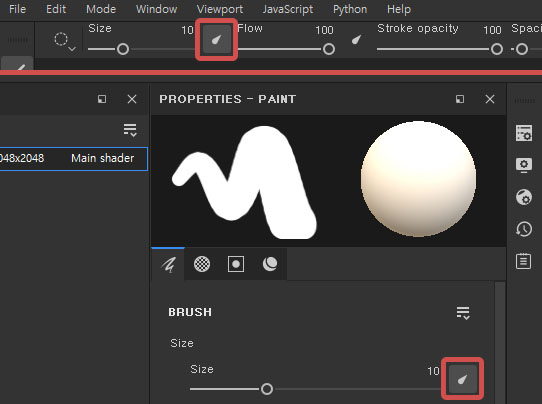The width and height of the screenshot is (542, 404).
Task: Open the texture set list options menu
Action: click(130, 130)
